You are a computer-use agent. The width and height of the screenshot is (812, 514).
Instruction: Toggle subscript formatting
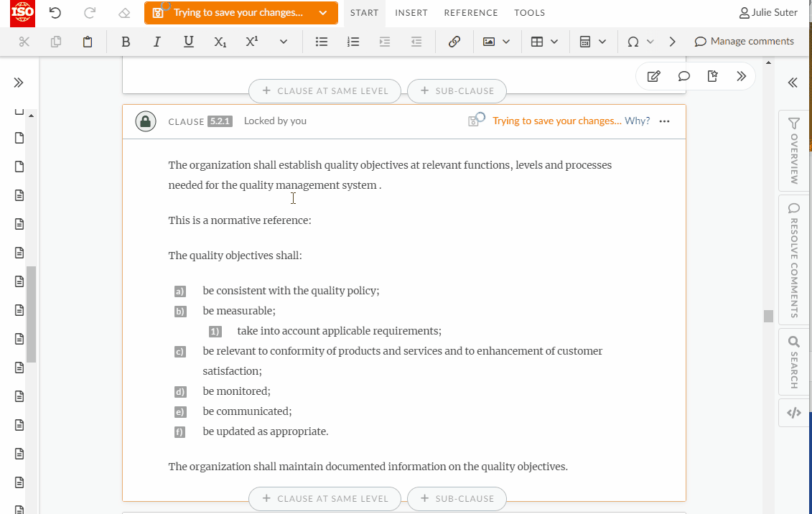point(220,42)
